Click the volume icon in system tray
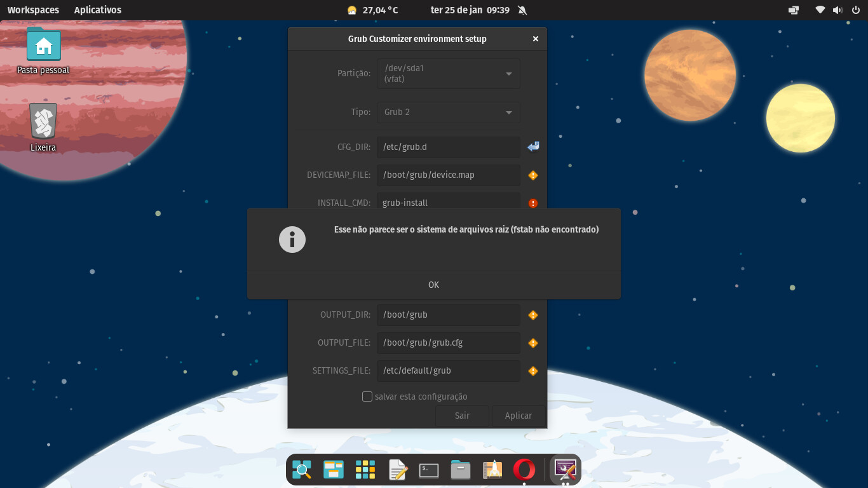 click(x=837, y=10)
